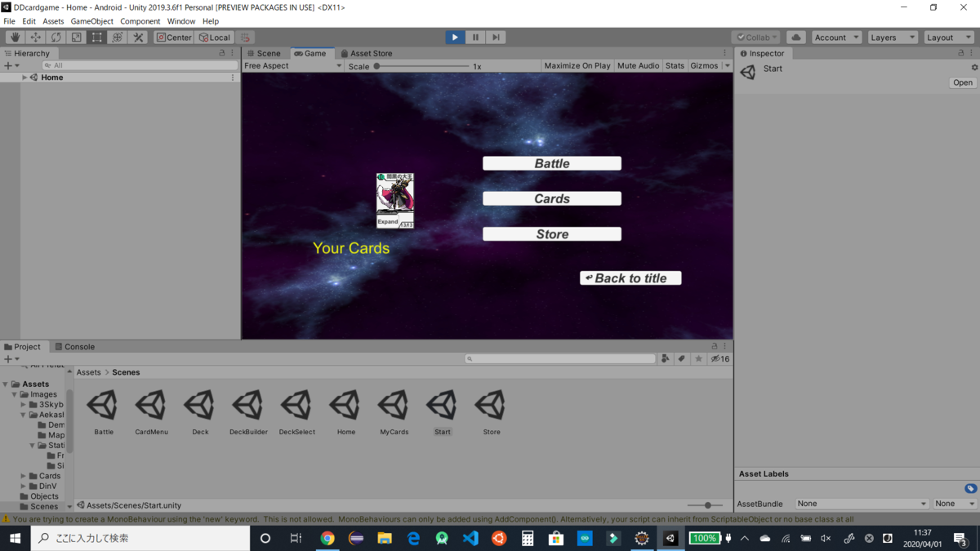The height and width of the screenshot is (551, 980).
Task: Open the Window menu
Action: [181, 21]
